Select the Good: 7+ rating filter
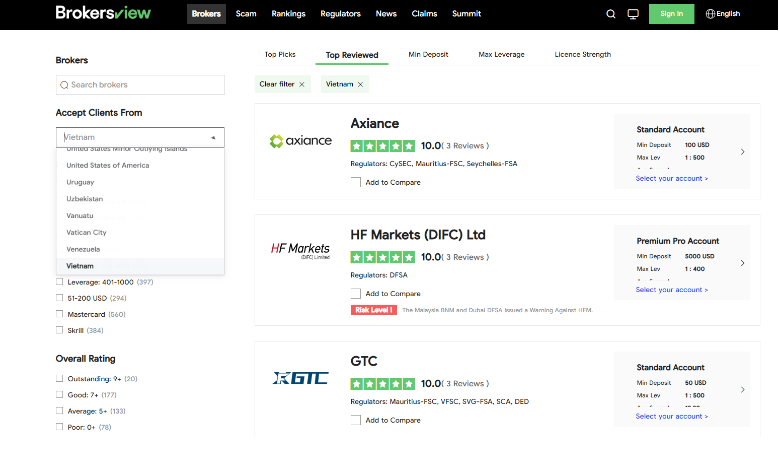This screenshot has width=779, height=450. (x=60, y=394)
